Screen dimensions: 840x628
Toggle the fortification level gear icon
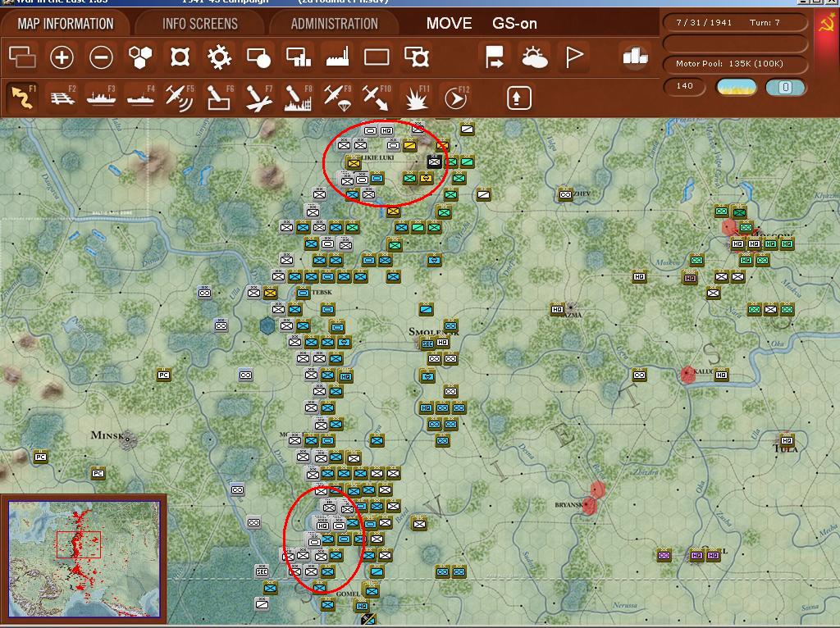pos(219,57)
